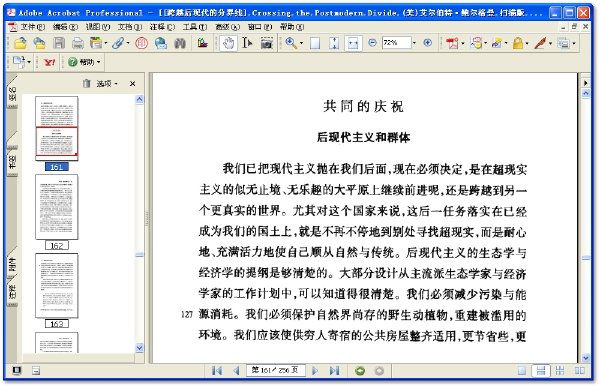Toggle the Fit Width view button
Viewport: 600px width, 387px height.
[353, 43]
